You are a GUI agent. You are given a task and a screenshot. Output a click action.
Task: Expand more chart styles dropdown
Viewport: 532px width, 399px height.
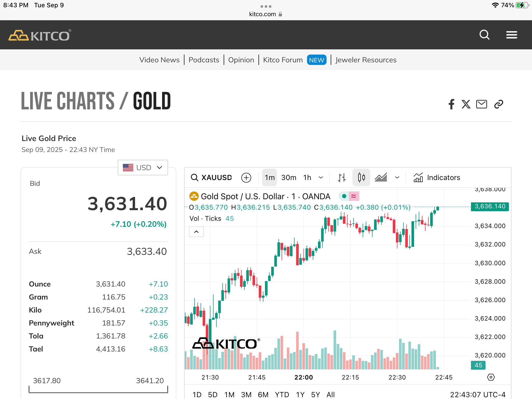[x=397, y=178]
